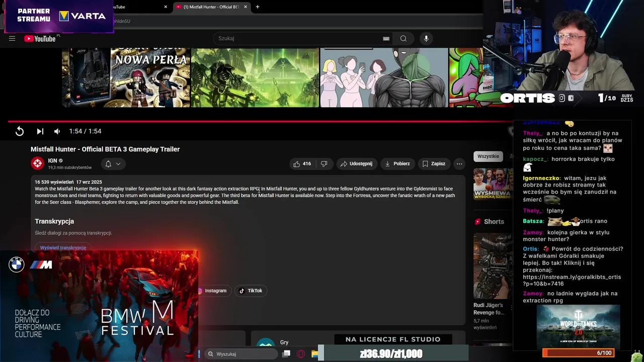Open the YouTube hamburger guide menu
Image resolution: width=644 pixels, height=362 pixels.
pos(12,38)
